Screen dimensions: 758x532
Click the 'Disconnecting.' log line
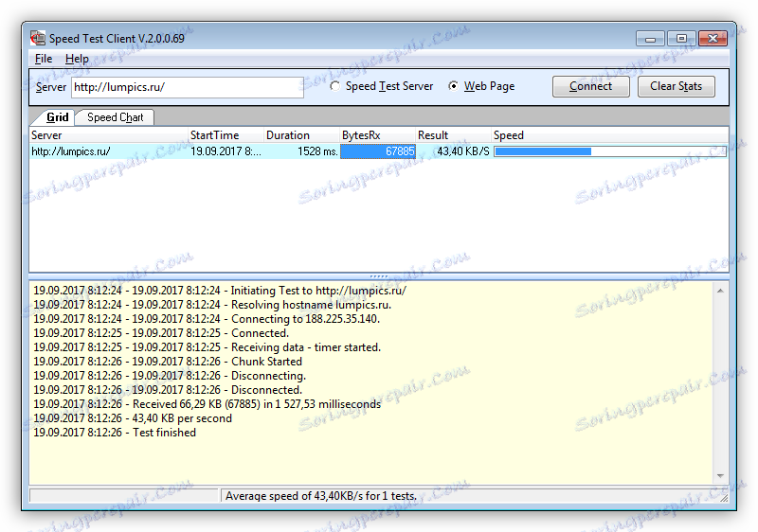click(x=170, y=376)
